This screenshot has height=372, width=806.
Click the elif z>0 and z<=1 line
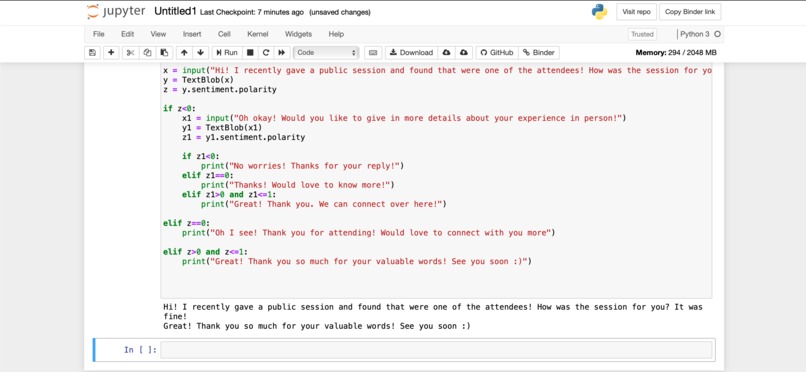pyautogui.click(x=205, y=252)
